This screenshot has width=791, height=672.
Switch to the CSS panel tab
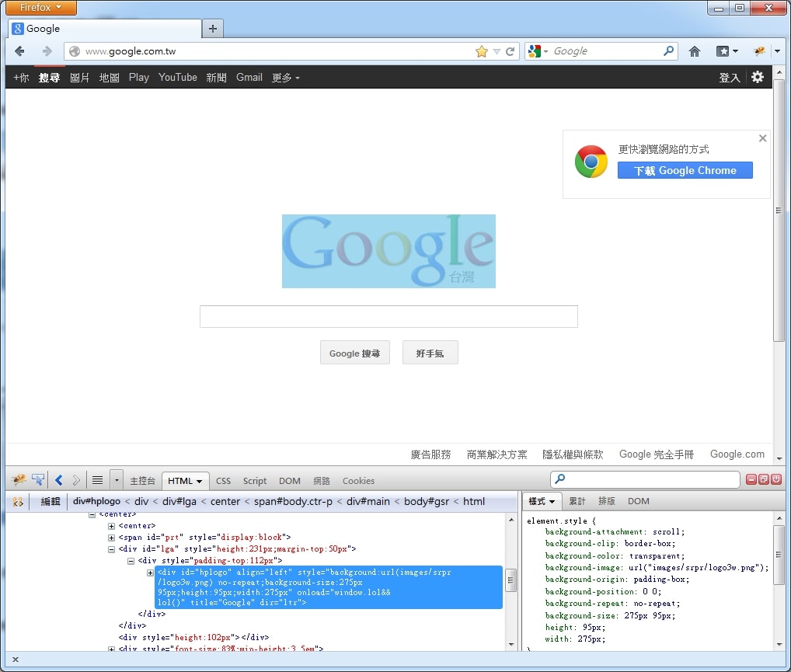pyautogui.click(x=223, y=481)
